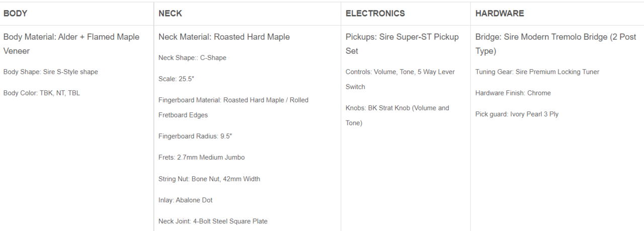Click the Pickups Sire Super-ST text
The width and height of the screenshot is (644, 231).
coord(401,37)
